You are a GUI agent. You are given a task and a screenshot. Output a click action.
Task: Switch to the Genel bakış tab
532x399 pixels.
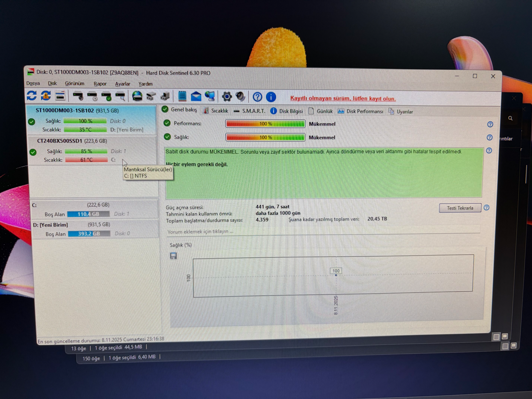pyautogui.click(x=179, y=110)
